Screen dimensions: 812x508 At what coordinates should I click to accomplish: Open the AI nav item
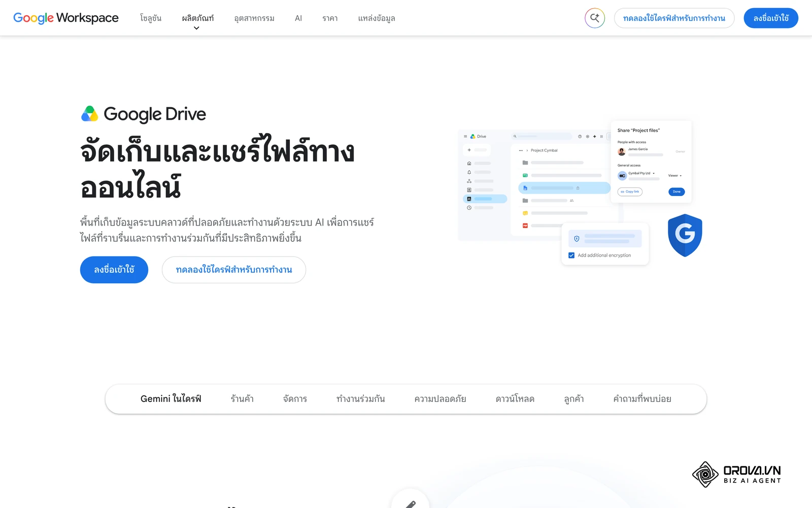pyautogui.click(x=298, y=18)
